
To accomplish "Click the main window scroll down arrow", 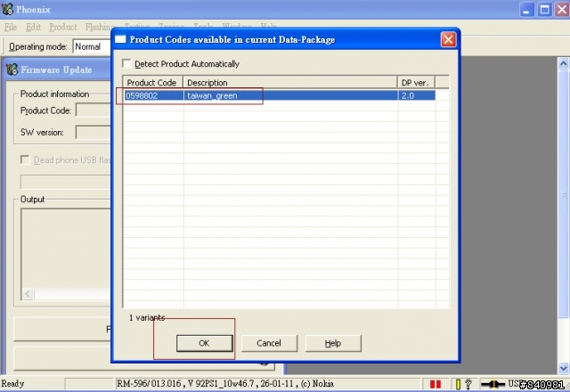I will (563, 368).
